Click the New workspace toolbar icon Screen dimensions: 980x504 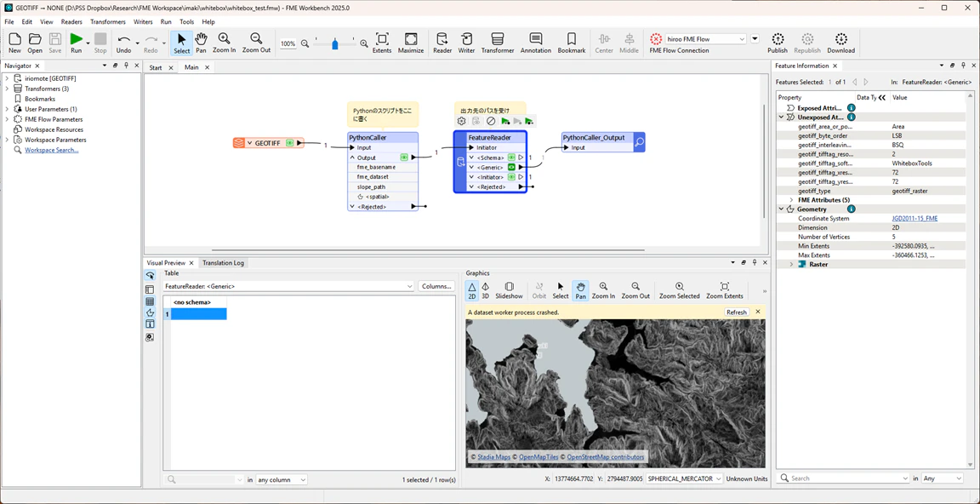(14, 43)
